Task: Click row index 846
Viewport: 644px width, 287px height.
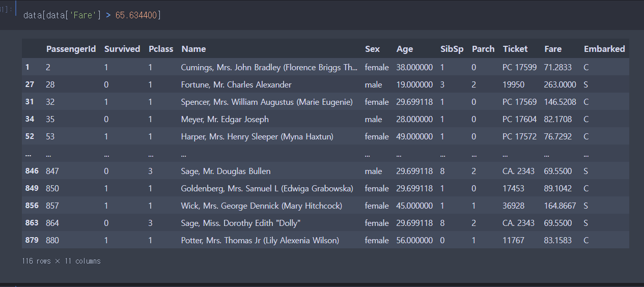Action: pos(32,171)
